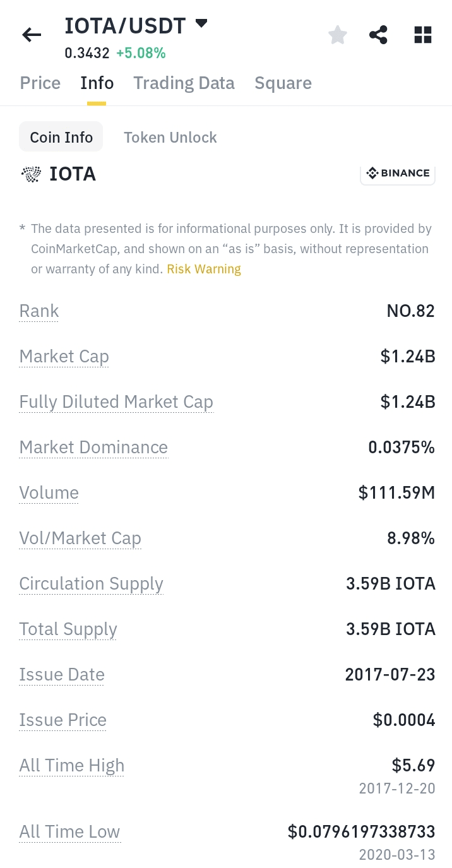The height and width of the screenshot is (868, 452).
Task: Tap the Binance logo badge
Action: [x=398, y=174]
